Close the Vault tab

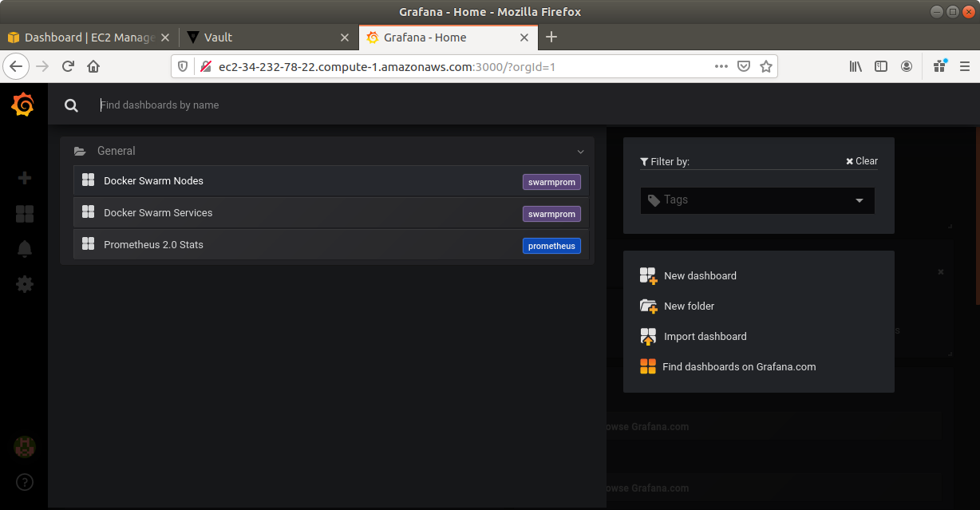[x=345, y=38]
